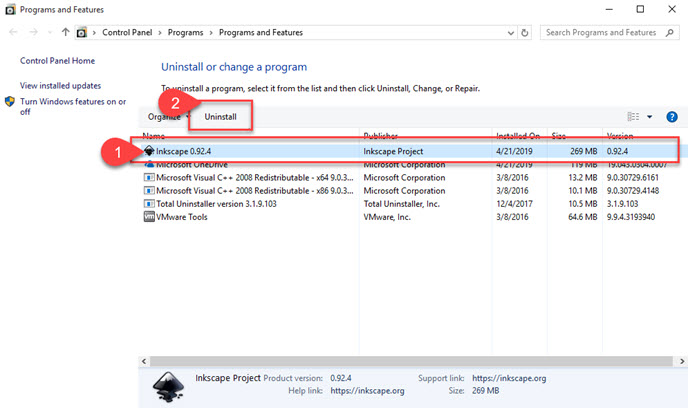The height and width of the screenshot is (408, 688).
Task: Open View installed updates
Action: [x=61, y=86]
